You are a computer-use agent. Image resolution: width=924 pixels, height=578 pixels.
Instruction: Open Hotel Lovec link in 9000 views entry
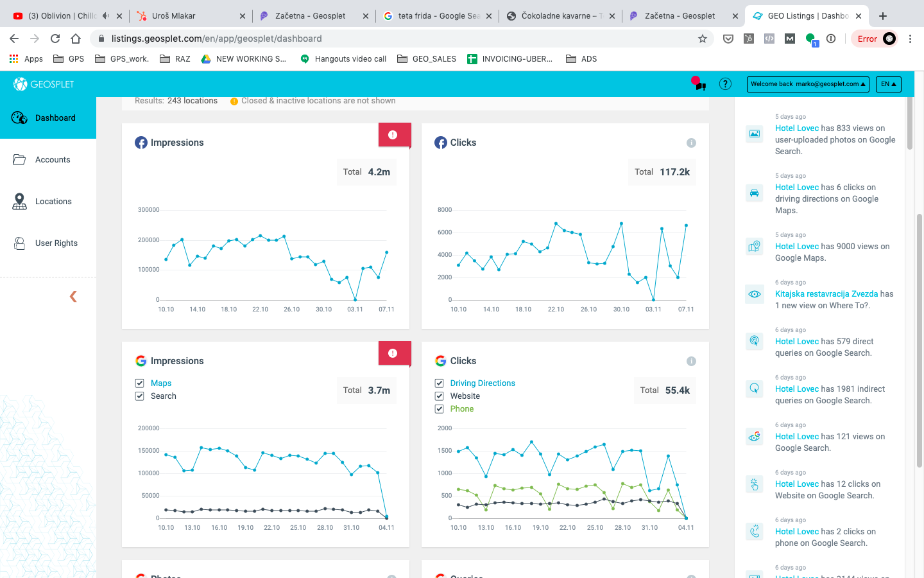797,247
